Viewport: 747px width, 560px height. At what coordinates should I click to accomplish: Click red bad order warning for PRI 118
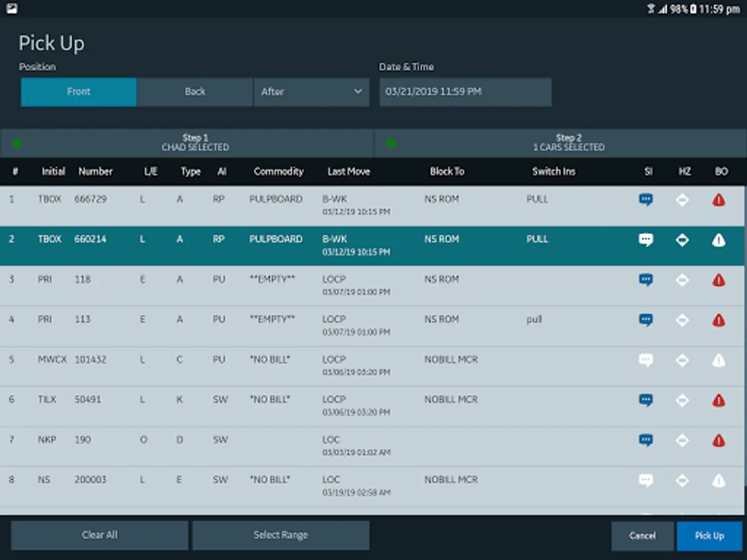click(x=718, y=280)
